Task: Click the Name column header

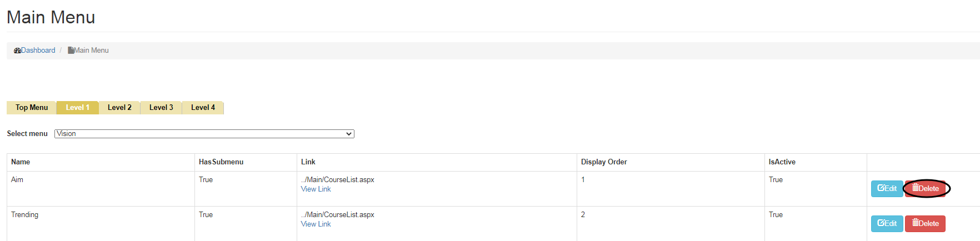Action: point(21,162)
